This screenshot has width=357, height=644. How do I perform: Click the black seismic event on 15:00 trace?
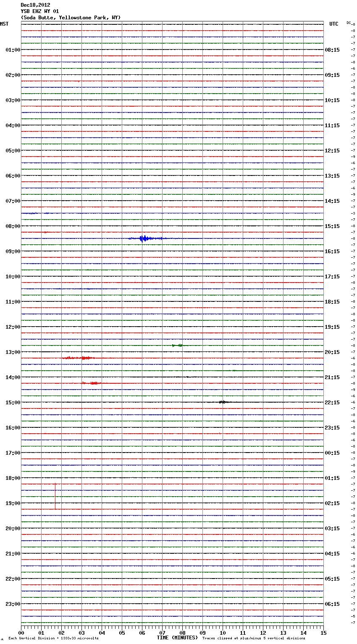click(223, 402)
